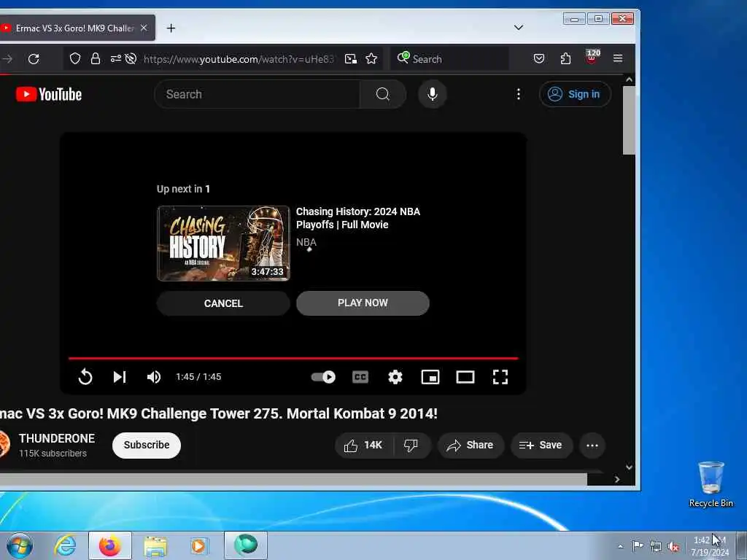Open the player settings gear
Viewport: 747px width, 560px height.
tap(395, 377)
